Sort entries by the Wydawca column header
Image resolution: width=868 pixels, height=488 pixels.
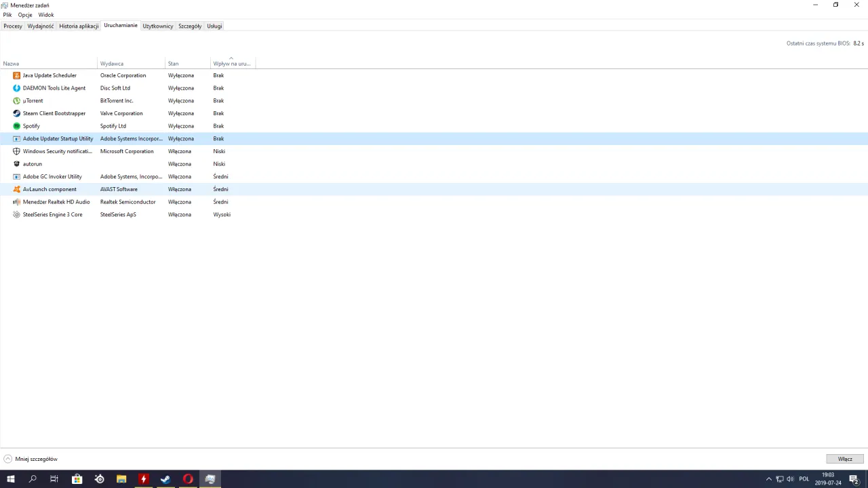click(x=112, y=64)
